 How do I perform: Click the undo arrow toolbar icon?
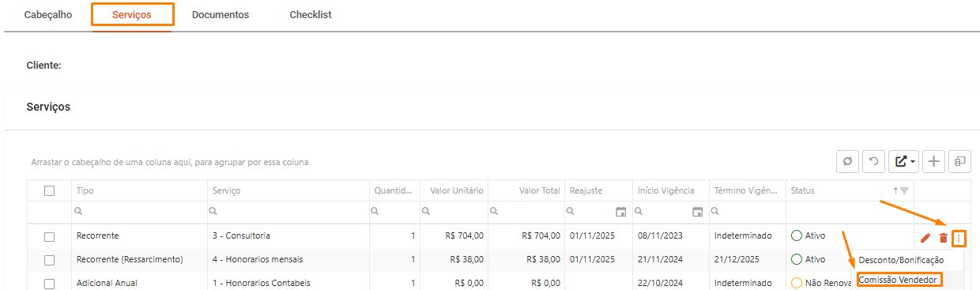(x=873, y=161)
